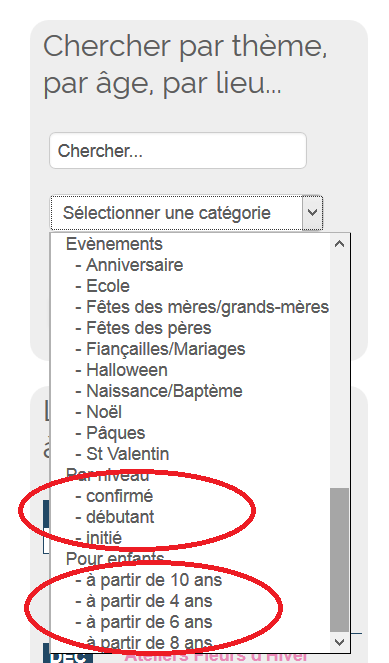Image resolution: width=389 pixels, height=663 pixels.
Task: Choose the Anniversaire option
Action: pyautogui.click(x=190, y=265)
